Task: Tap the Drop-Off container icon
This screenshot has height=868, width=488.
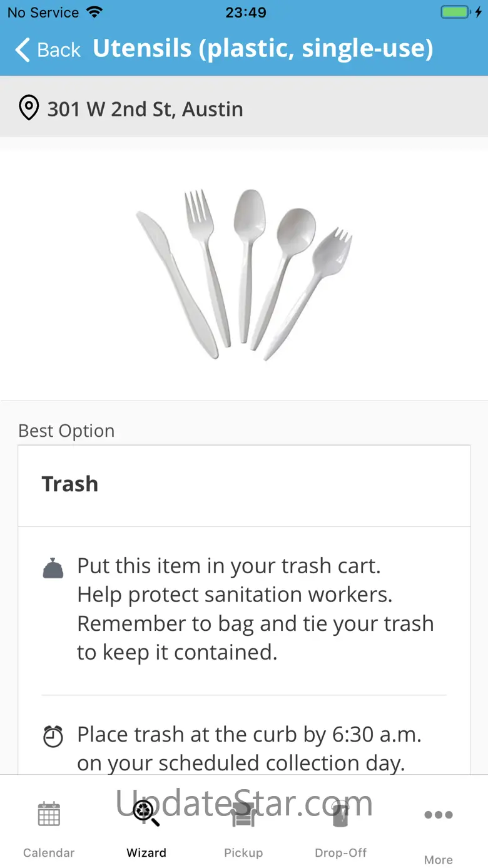Action: click(340, 814)
